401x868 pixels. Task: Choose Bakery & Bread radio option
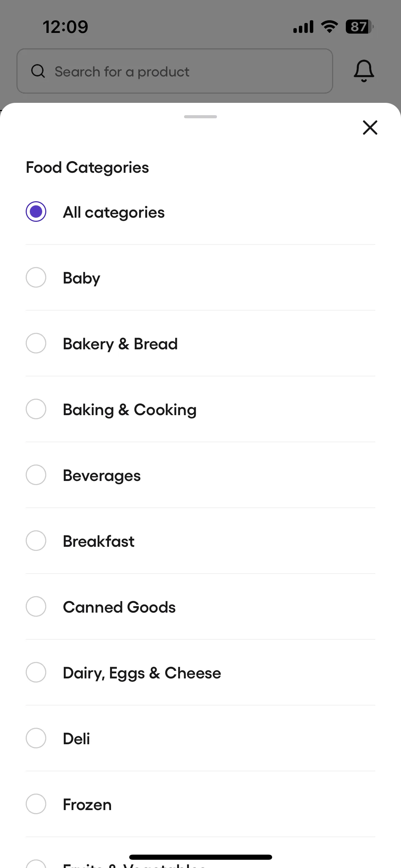(x=36, y=343)
